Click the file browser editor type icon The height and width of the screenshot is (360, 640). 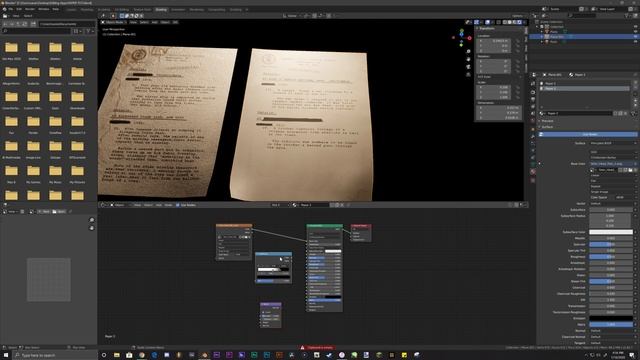pos(5,16)
